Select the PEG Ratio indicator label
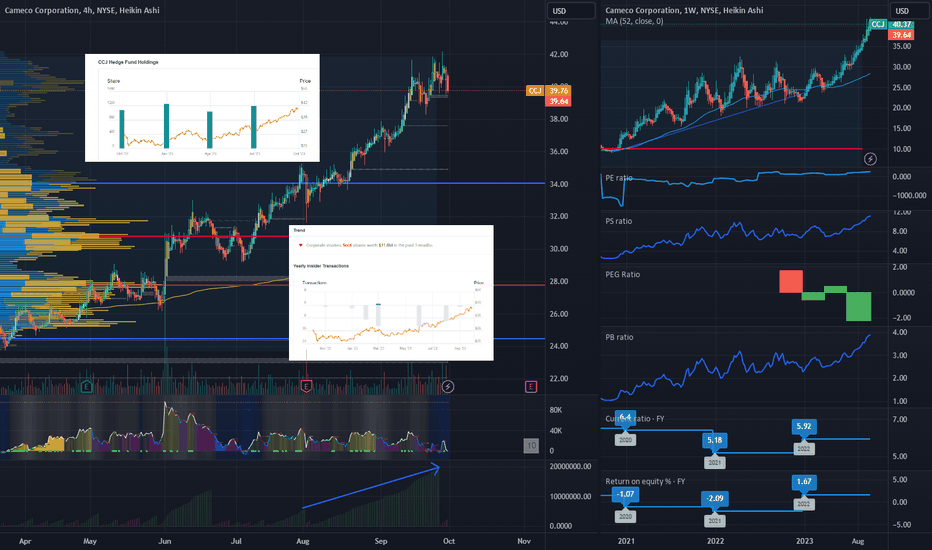Screen dimensions: 932x550 pyautogui.click(x=622, y=274)
